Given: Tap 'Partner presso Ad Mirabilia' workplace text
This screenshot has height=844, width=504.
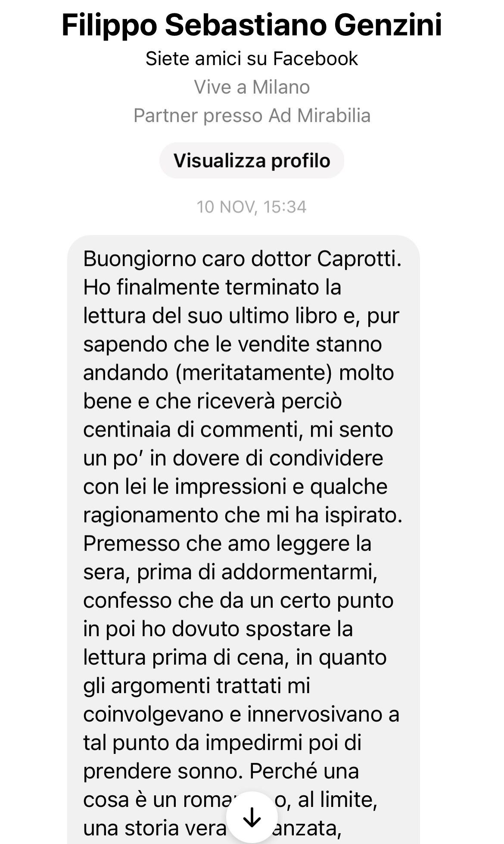Looking at the screenshot, I should coord(252,116).
